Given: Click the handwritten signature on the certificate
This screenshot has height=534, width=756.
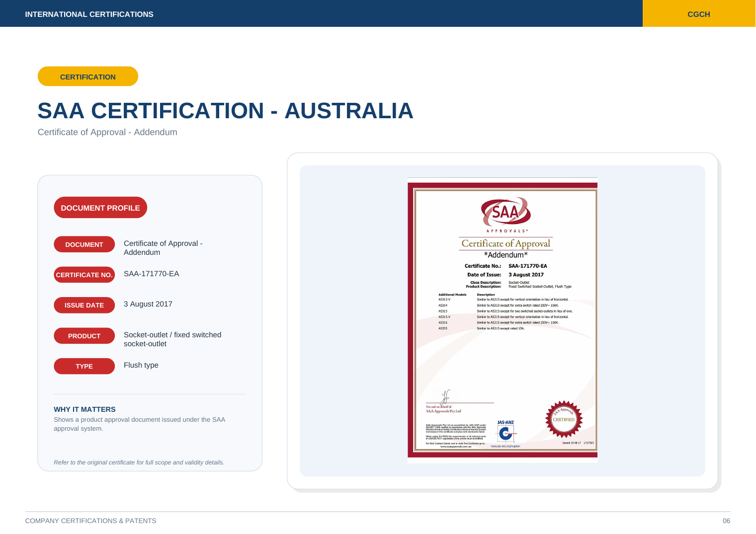Looking at the screenshot, I should click(445, 397).
